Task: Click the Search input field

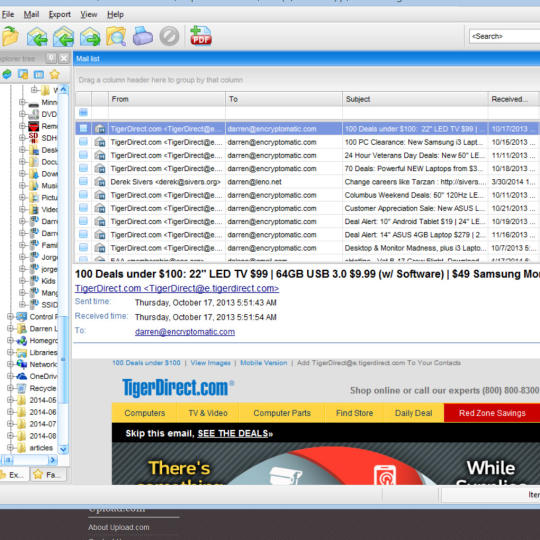Action: [x=504, y=36]
